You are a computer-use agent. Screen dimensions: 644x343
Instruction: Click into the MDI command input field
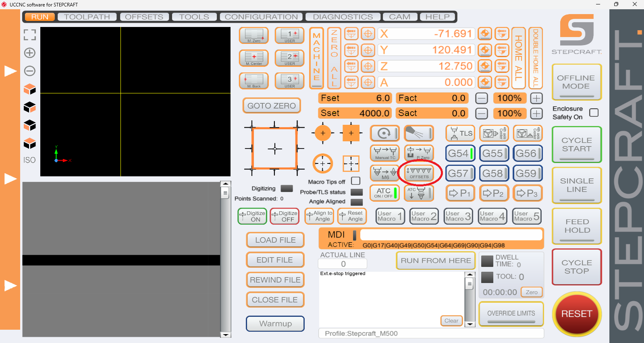coord(451,235)
